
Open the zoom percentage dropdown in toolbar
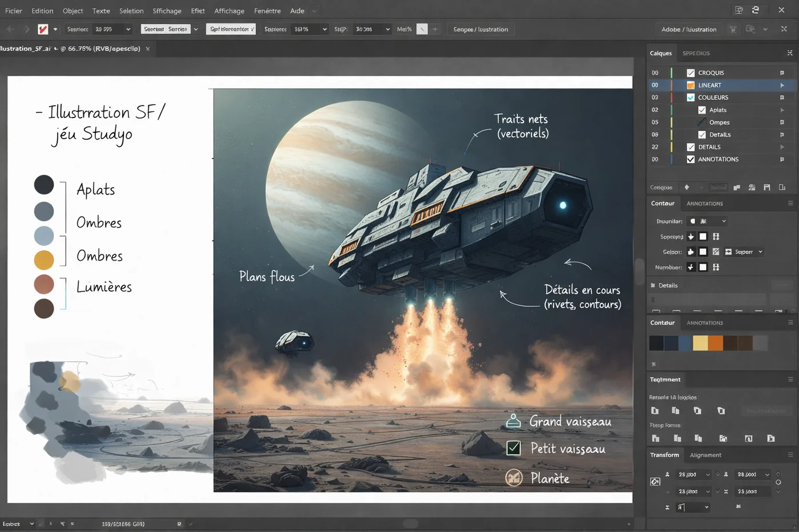310,29
